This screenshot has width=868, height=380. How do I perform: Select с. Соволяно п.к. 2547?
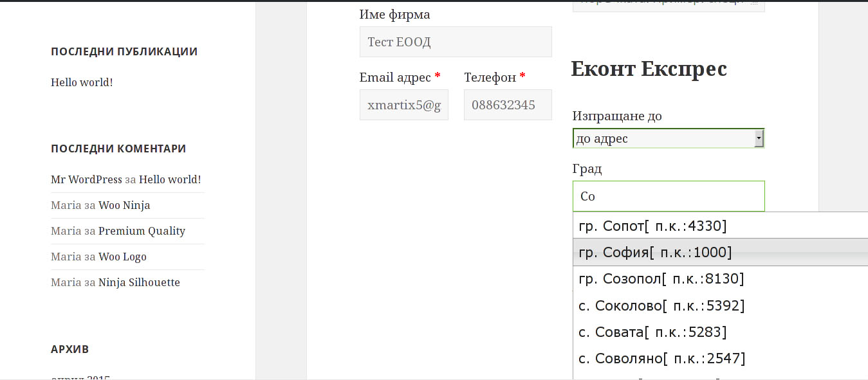coord(720,358)
